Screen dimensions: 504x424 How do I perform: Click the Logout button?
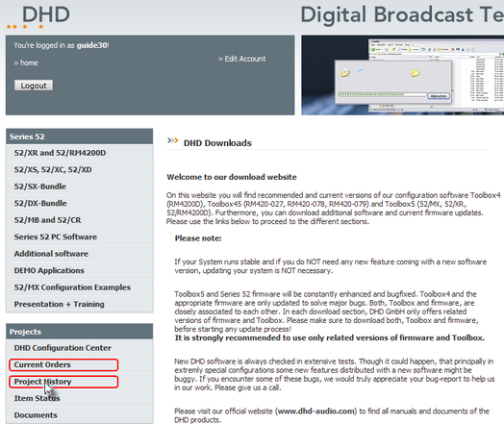tap(34, 86)
